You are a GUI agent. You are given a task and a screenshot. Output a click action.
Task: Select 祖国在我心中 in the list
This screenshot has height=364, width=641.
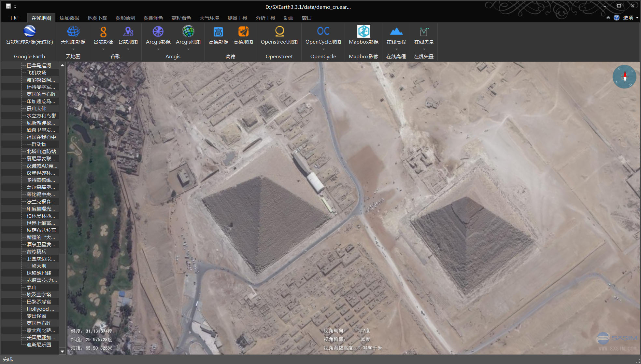point(41,137)
